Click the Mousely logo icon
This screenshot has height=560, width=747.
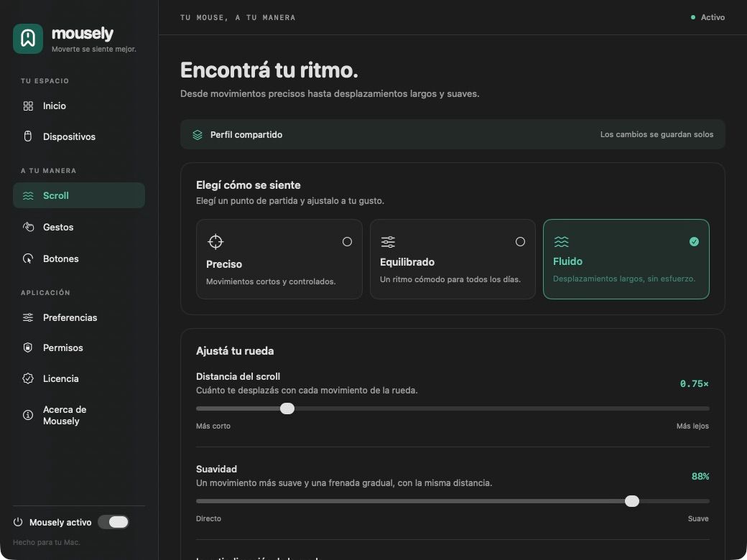pyautogui.click(x=28, y=39)
